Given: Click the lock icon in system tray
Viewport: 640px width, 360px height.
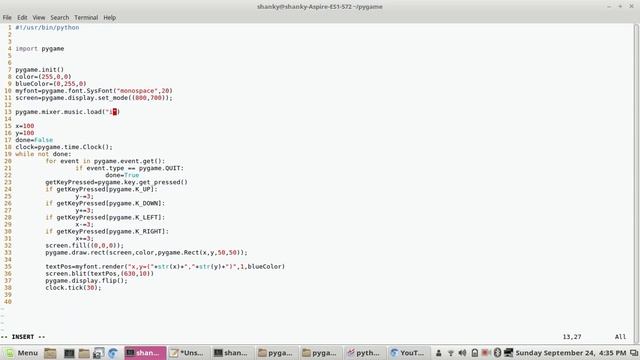Looking at the screenshot, I should [475, 353].
